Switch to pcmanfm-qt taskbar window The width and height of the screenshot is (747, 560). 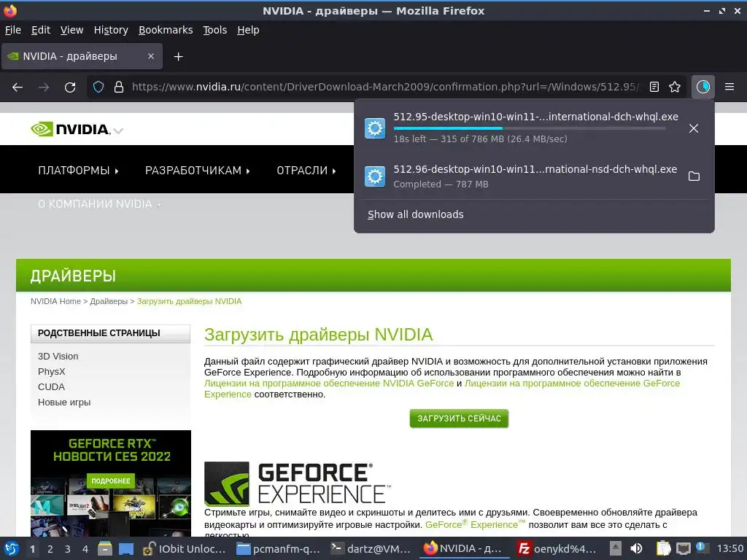click(x=279, y=549)
